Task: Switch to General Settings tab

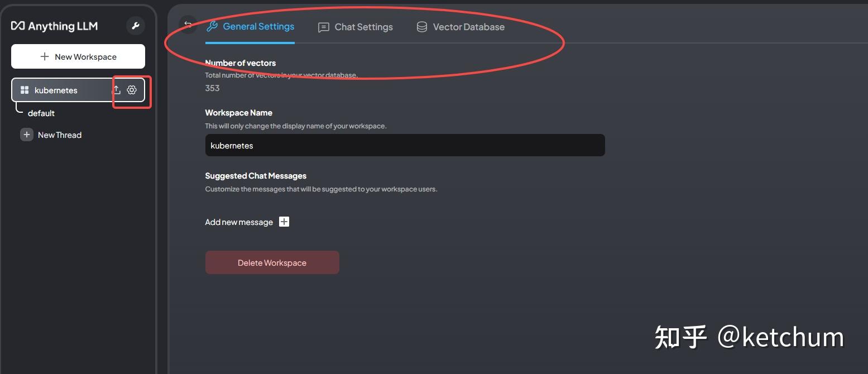Action: [x=250, y=27]
